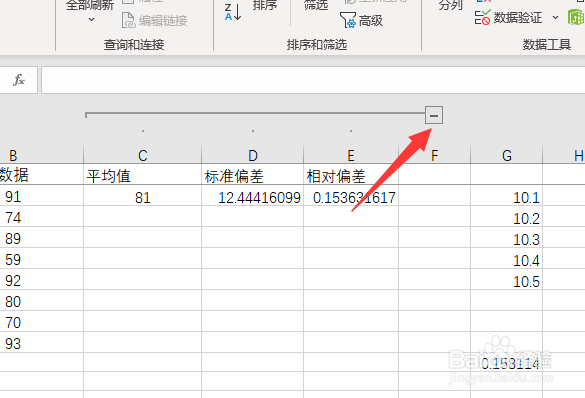Select the cell containing 0.153631617

click(x=351, y=195)
